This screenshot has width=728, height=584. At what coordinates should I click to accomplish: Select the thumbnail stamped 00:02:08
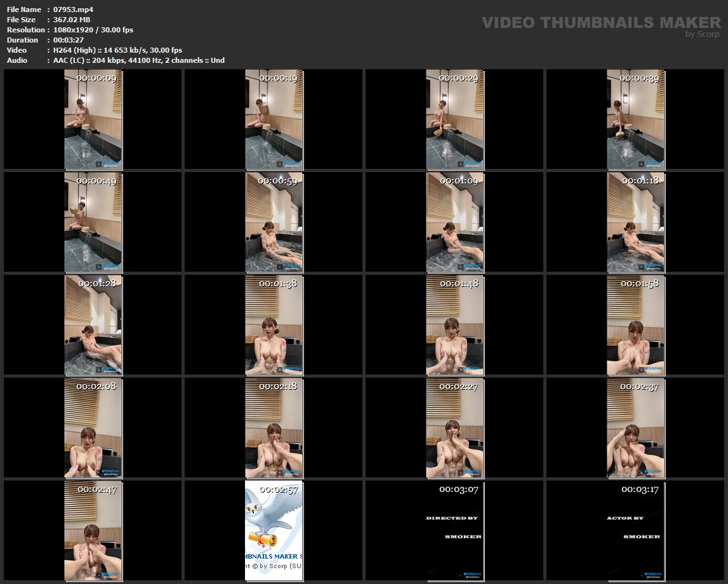93,428
